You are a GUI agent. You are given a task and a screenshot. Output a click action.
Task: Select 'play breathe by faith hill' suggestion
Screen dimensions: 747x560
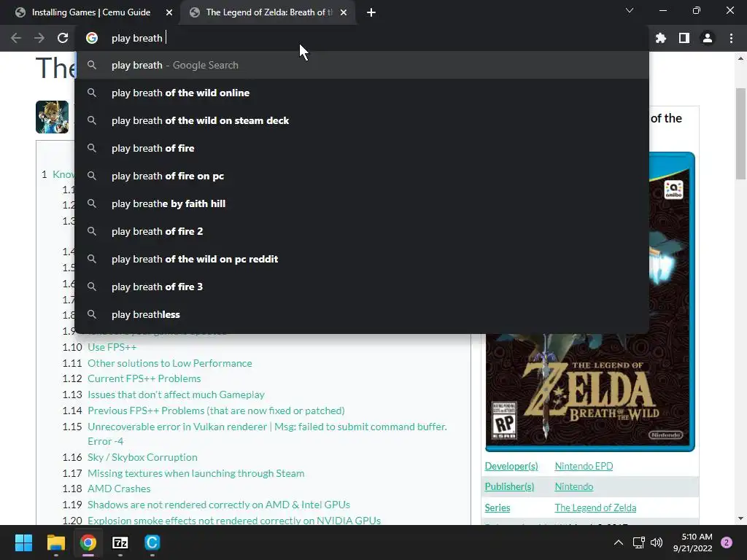[362, 203]
